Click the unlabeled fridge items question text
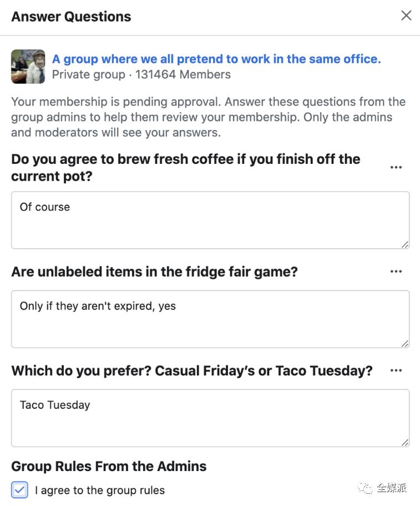 point(154,272)
